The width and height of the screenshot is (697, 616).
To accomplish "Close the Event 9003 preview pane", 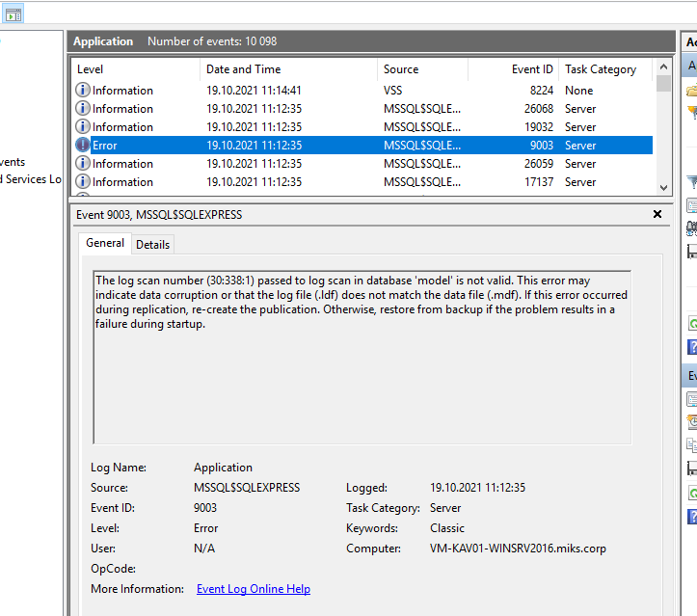I will (x=657, y=215).
